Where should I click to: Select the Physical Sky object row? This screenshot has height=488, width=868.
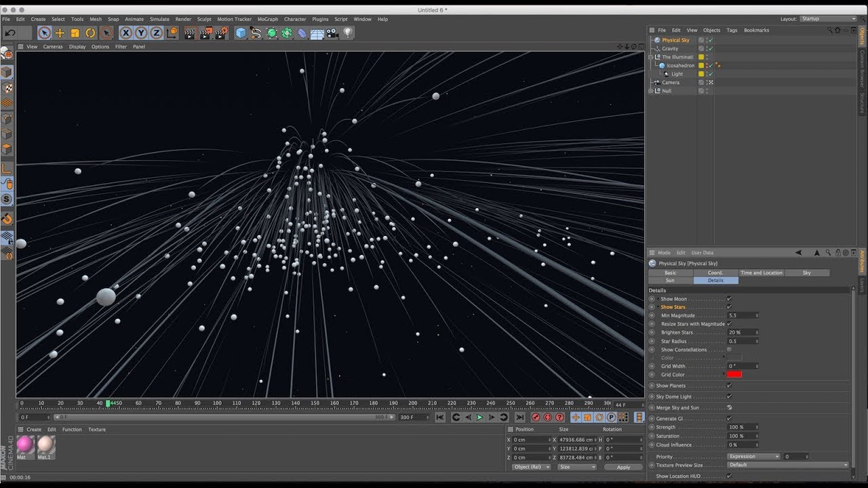tap(675, 40)
